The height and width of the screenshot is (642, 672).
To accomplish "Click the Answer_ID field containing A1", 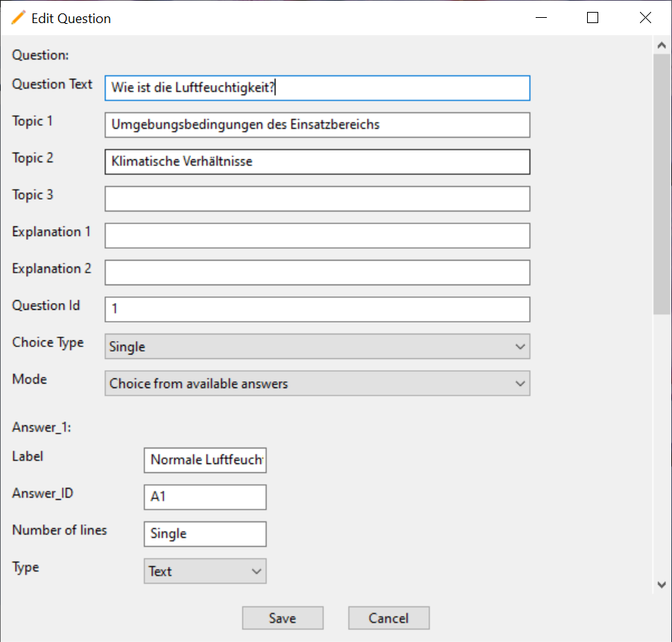I will pyautogui.click(x=205, y=498).
